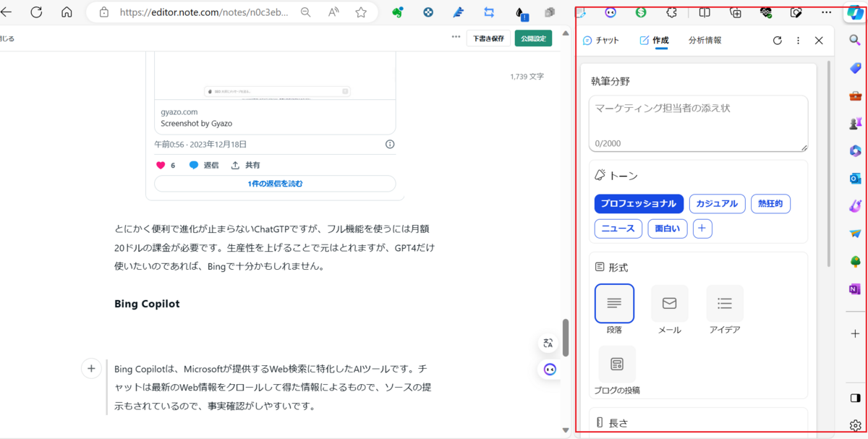This screenshot has height=439, width=868.
Task: Close the Copilot pane
Action: point(819,41)
